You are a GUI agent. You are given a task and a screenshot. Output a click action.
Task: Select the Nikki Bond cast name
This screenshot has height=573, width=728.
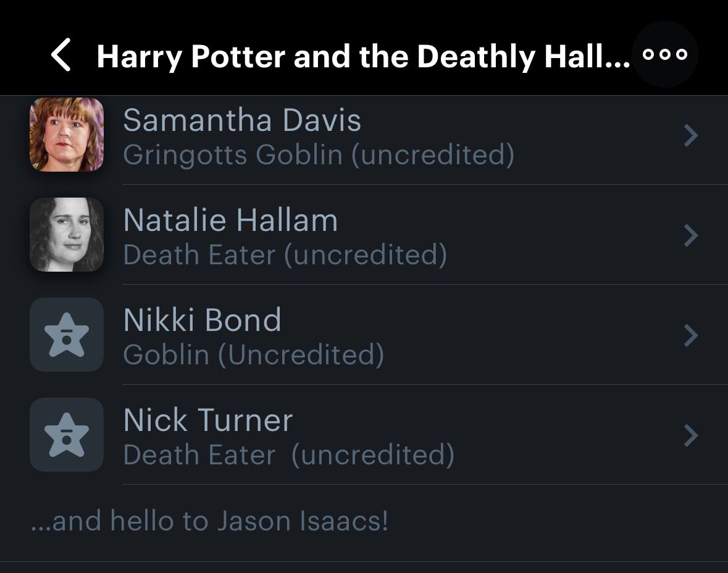(x=202, y=320)
